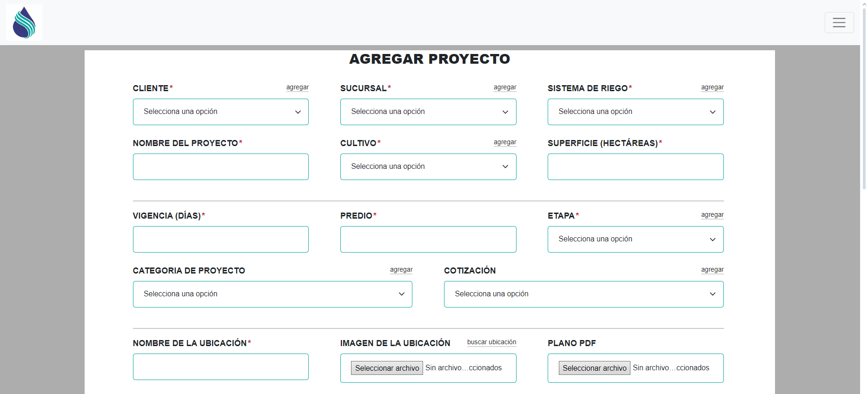Expand the Etapa dropdown
Viewport: 868px width, 394px height.
pyautogui.click(x=635, y=239)
